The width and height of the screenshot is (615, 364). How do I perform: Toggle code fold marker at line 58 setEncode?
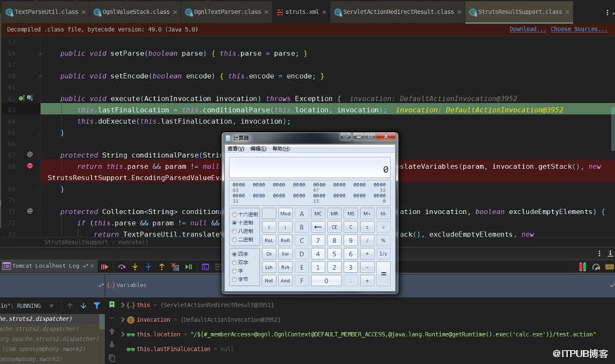click(x=40, y=76)
